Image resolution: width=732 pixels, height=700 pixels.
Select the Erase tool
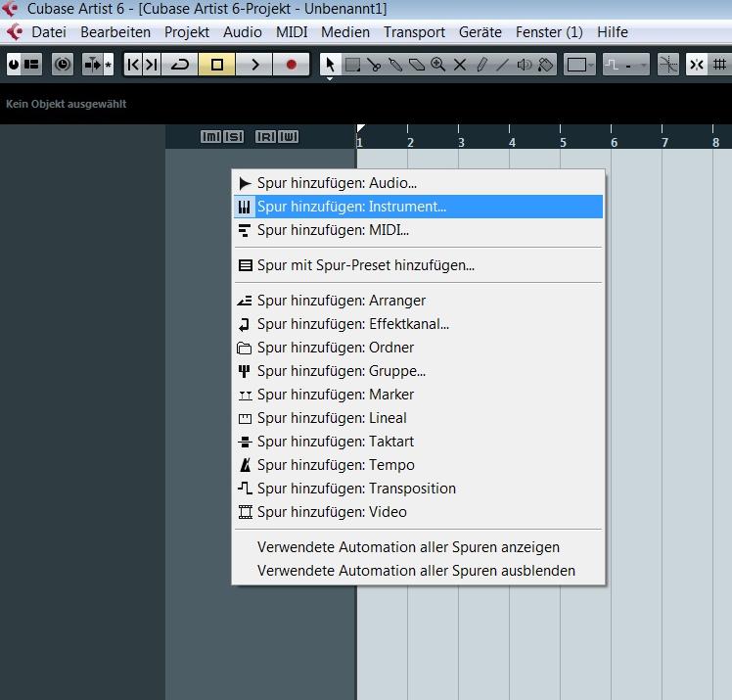point(417,65)
